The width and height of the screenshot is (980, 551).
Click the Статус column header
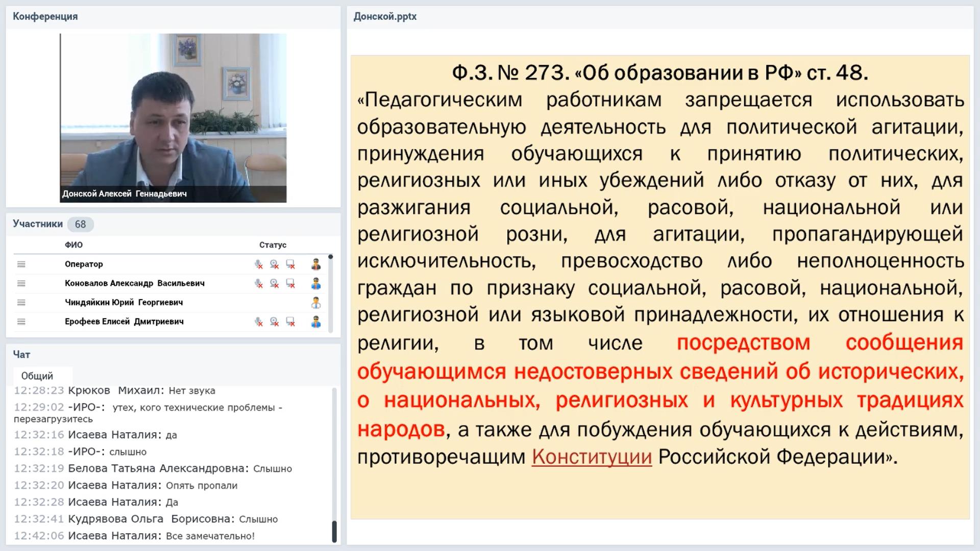[273, 245]
